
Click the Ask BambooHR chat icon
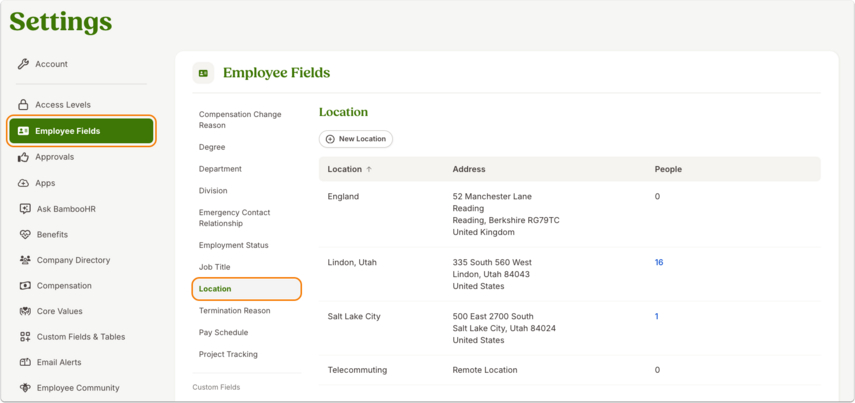point(25,209)
